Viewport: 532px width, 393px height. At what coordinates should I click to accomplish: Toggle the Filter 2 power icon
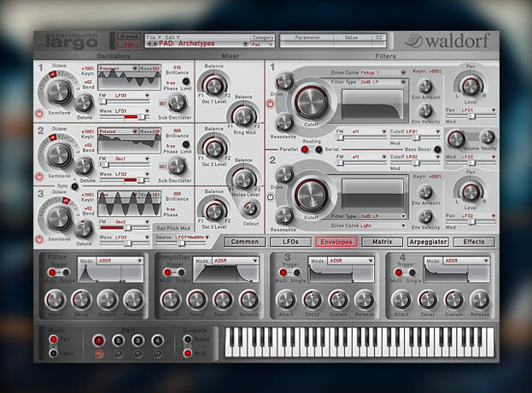(271, 196)
